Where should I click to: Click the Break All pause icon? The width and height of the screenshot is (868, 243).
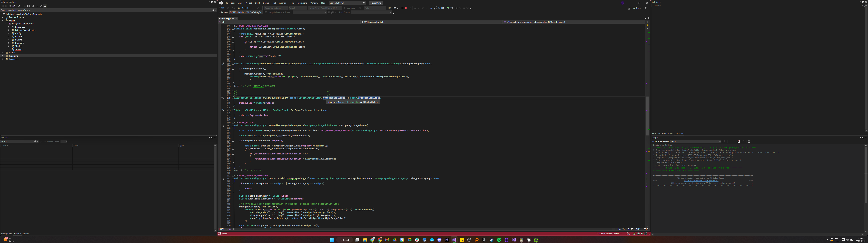tap(402, 8)
